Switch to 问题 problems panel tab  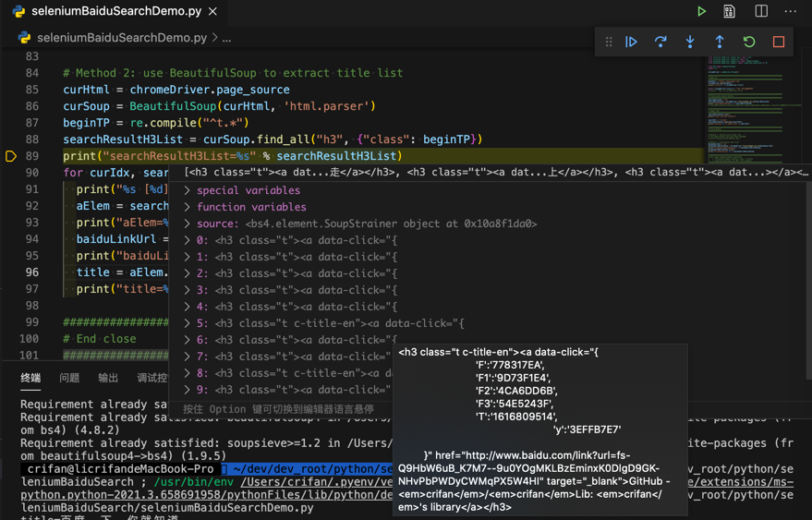69,378
